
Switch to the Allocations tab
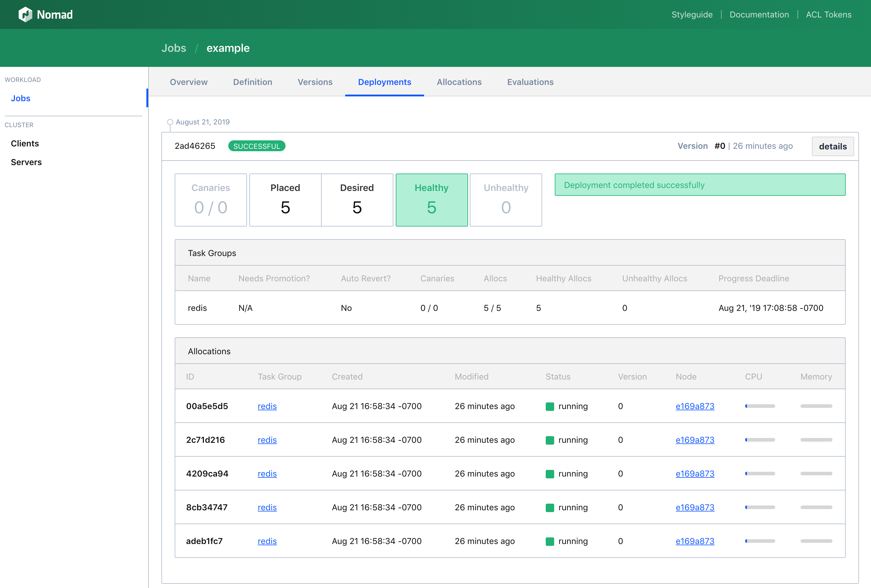click(x=459, y=82)
